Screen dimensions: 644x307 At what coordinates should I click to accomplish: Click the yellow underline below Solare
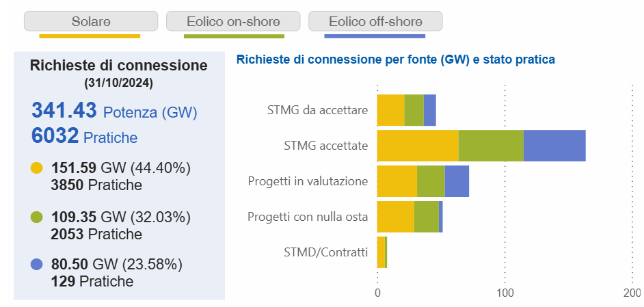[90, 36]
